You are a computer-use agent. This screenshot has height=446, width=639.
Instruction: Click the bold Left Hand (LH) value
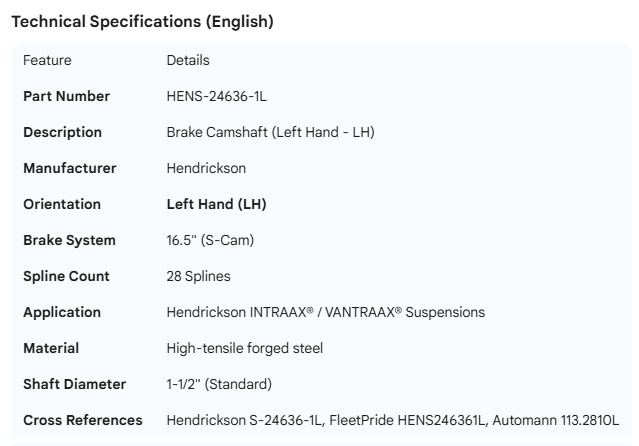point(216,204)
